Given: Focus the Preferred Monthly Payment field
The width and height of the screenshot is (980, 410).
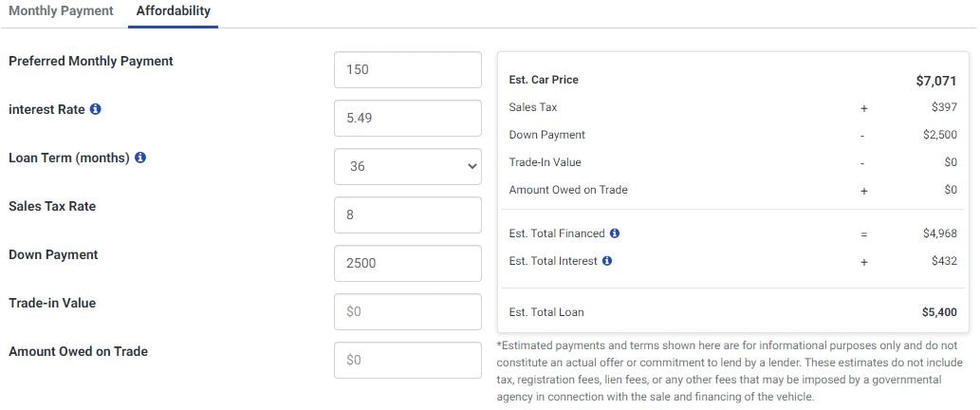Looking at the screenshot, I should point(408,69).
